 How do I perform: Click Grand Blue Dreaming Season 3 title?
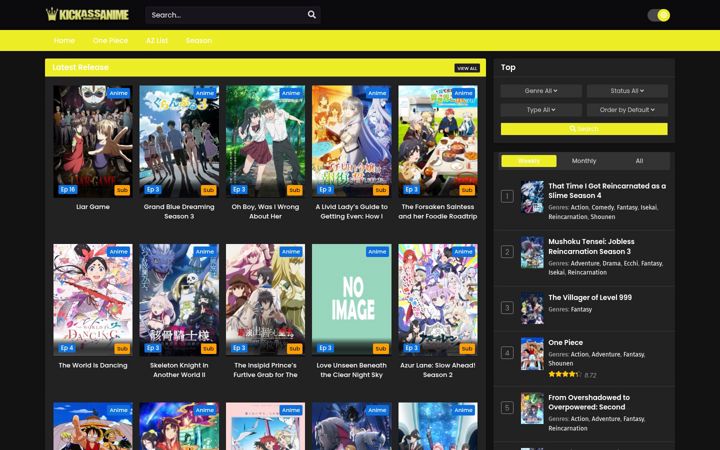[179, 212]
